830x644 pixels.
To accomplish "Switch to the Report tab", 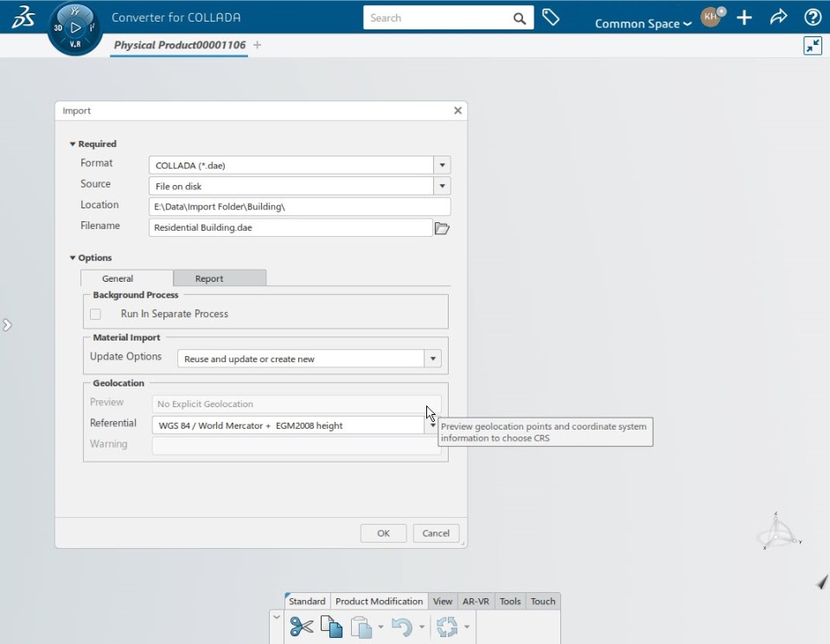I will click(220, 278).
